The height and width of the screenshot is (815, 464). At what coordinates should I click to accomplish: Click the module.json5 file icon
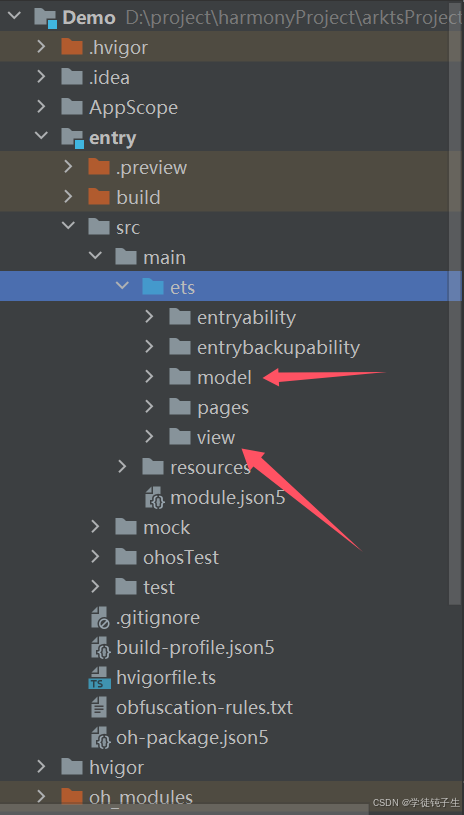(x=155, y=497)
